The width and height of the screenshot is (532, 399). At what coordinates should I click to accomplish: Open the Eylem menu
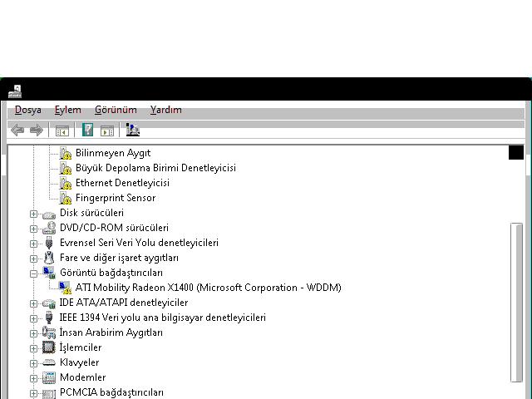tap(68, 110)
